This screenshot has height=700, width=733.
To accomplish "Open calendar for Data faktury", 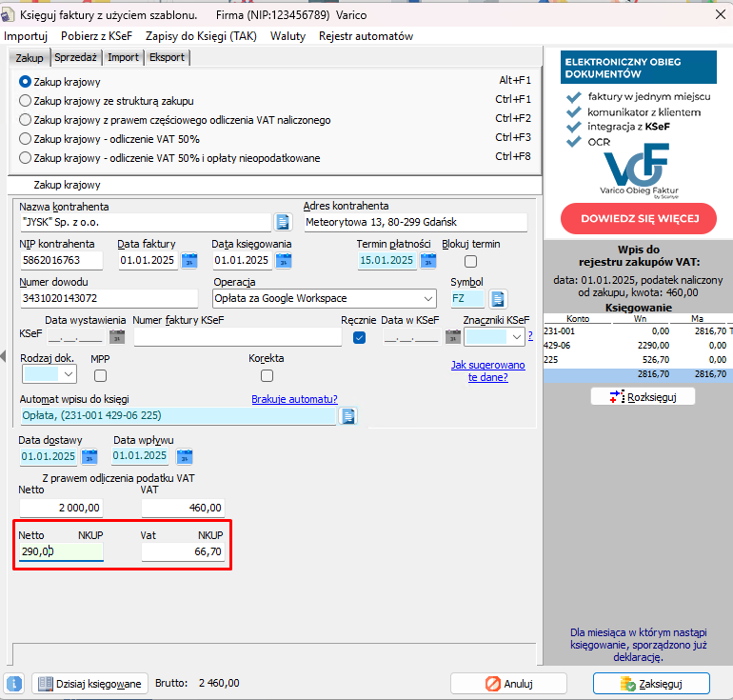I will click(188, 260).
